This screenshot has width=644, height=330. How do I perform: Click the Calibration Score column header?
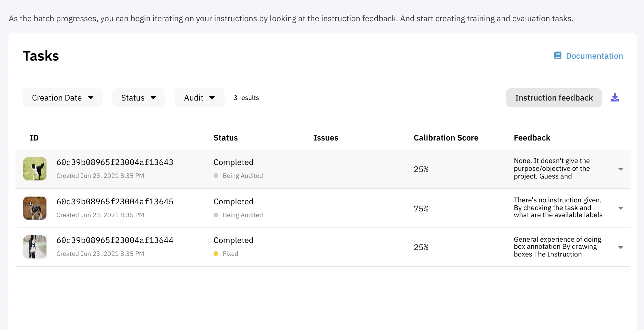click(446, 138)
